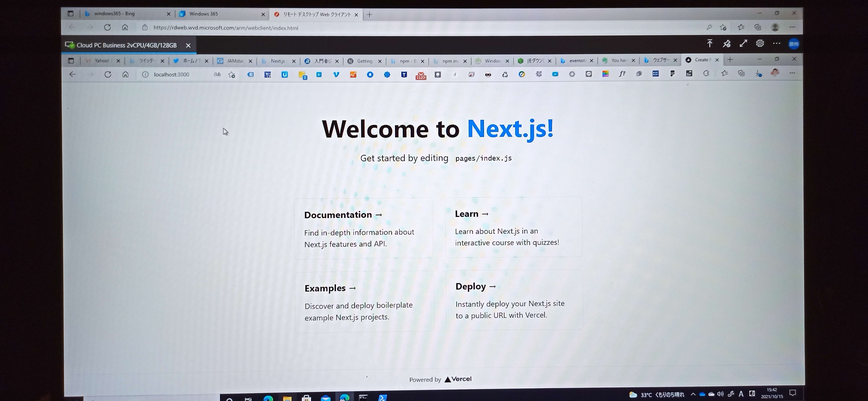Switch to the JAMstack tab
Viewport: 868px width, 401px height.
click(234, 61)
